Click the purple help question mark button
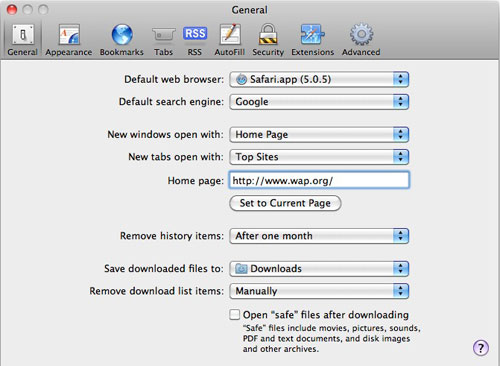The height and width of the screenshot is (366, 500). pyautogui.click(x=481, y=348)
